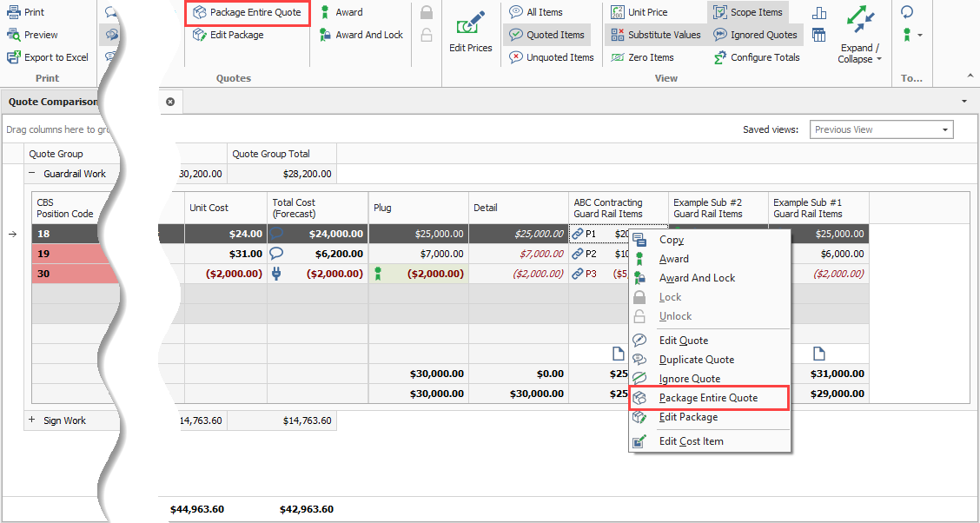Click the Award ribbon icon
Viewport: 980px width, 523px height.
pyautogui.click(x=324, y=12)
